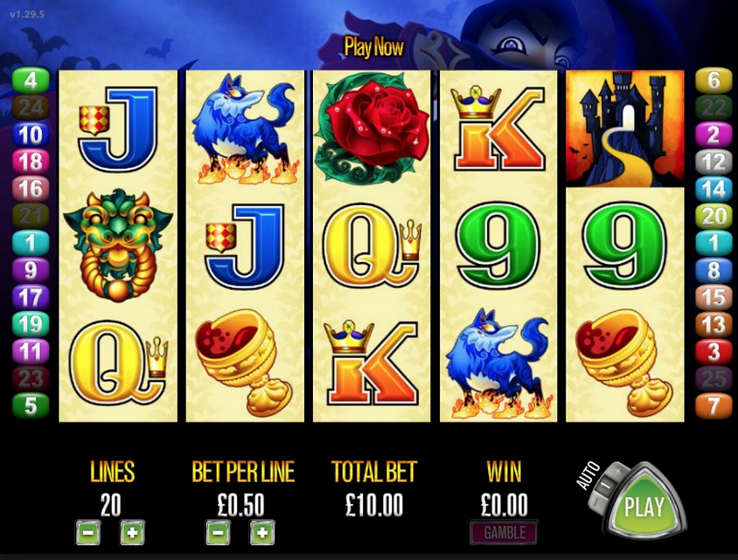The width and height of the screenshot is (738, 560).
Task: Increase the number of lines
Action: tap(133, 533)
